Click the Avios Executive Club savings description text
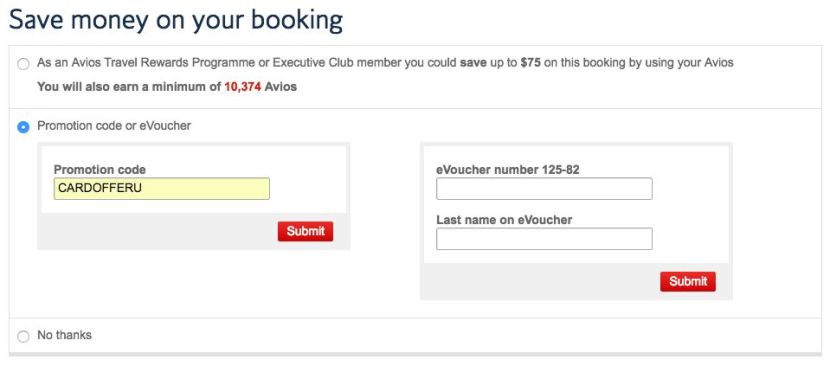Screen dimensions: 830x366 pyautogui.click(x=385, y=63)
